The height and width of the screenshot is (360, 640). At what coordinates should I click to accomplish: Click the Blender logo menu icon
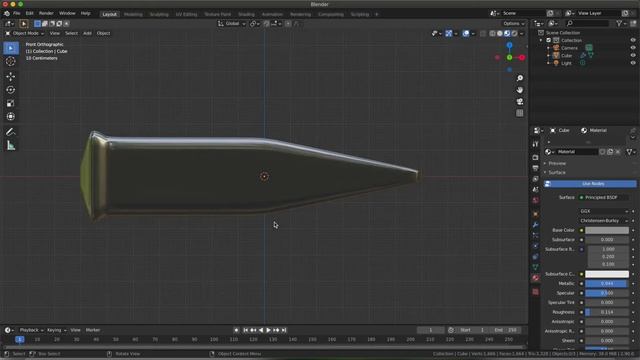(7, 13)
